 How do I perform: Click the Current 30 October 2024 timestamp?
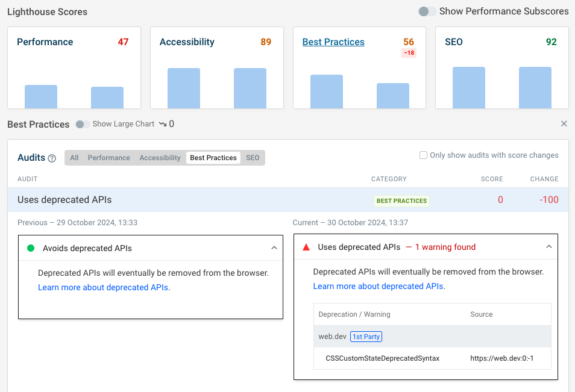click(350, 223)
